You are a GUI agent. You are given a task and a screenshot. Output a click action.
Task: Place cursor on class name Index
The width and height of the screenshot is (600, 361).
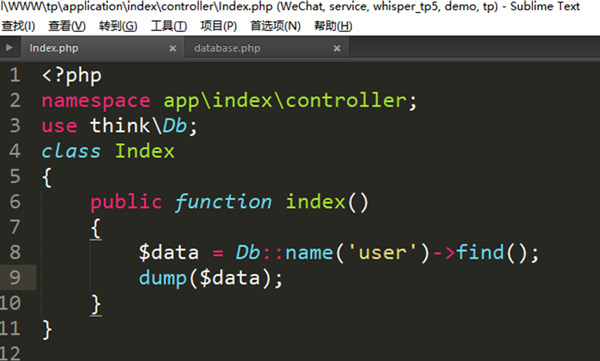(x=145, y=151)
